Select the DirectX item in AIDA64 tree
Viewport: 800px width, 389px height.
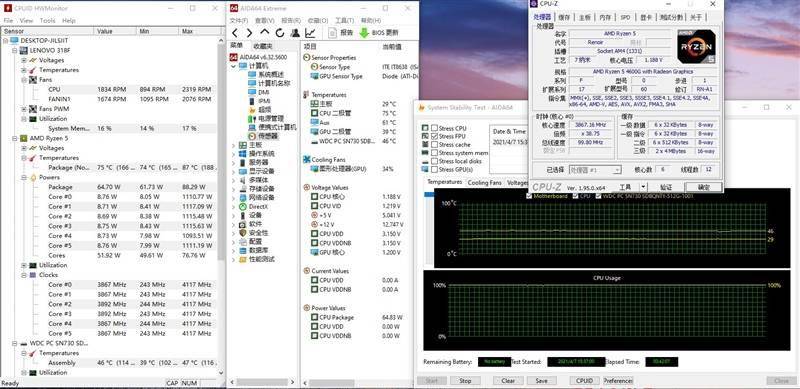tap(253, 206)
